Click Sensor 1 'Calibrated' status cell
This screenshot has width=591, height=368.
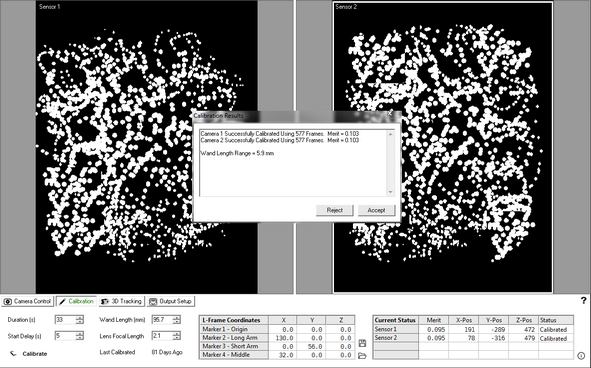coord(556,329)
